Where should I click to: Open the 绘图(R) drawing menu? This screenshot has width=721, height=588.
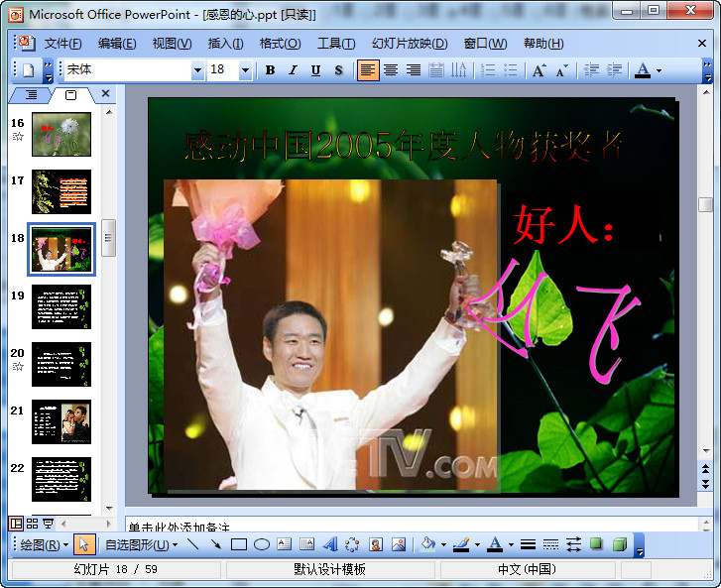click(45, 545)
